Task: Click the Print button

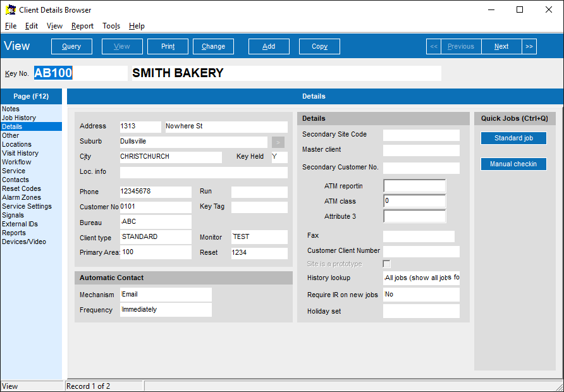Action: (x=168, y=46)
